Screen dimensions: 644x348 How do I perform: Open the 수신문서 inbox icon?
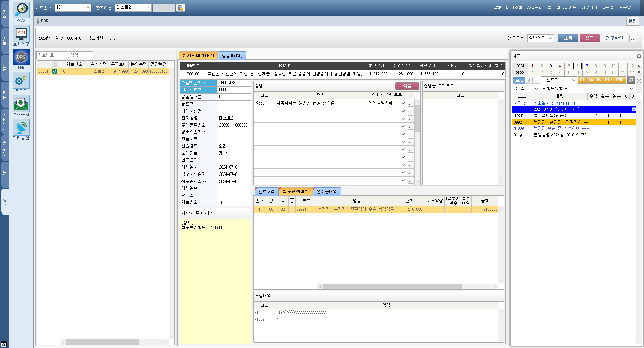point(21,104)
